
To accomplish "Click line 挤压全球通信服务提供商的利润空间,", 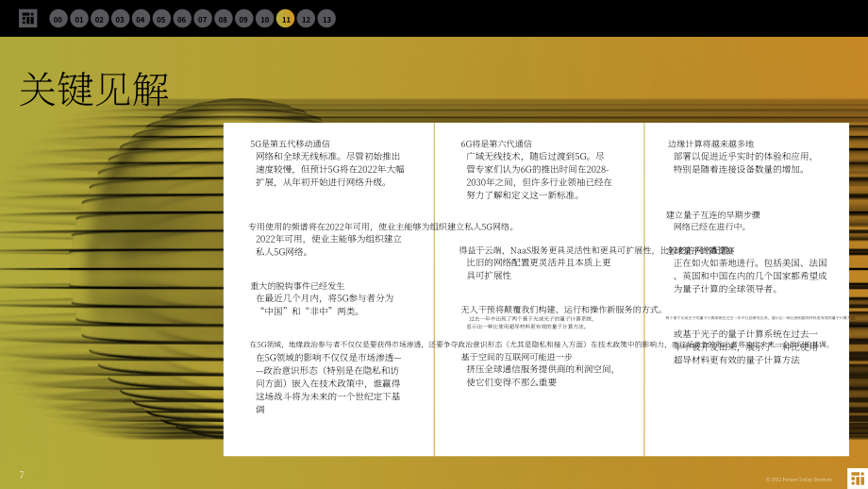I will click(x=541, y=369).
